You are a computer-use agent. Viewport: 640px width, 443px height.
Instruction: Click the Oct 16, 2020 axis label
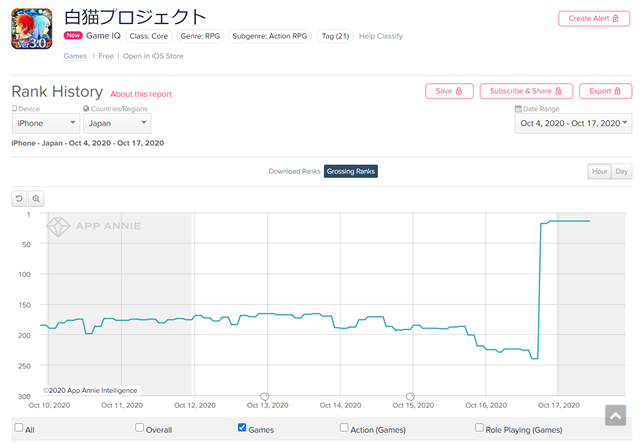point(486,405)
